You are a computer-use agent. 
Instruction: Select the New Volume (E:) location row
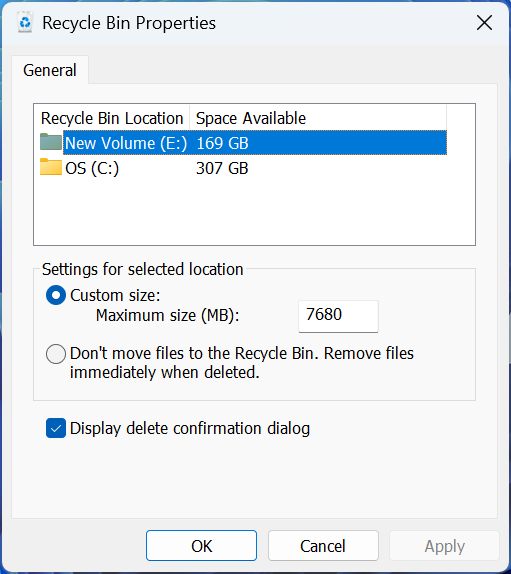(244, 142)
